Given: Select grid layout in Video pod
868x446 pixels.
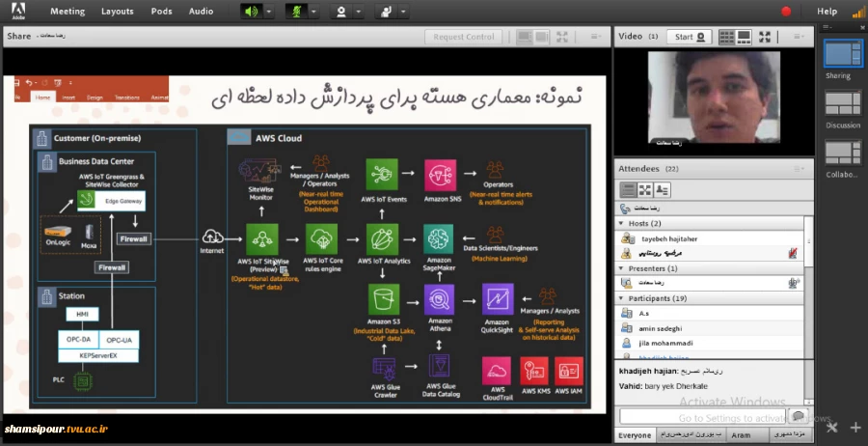Looking at the screenshot, I should (726, 37).
